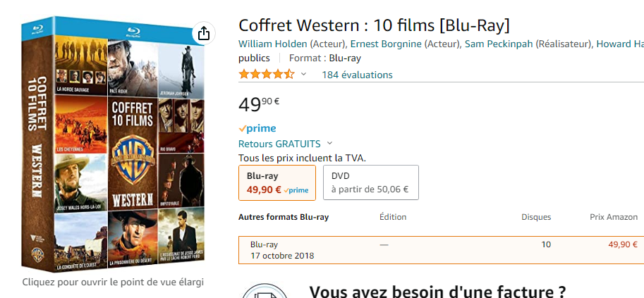Click the 'Cliquez pour ouvrir le point de vue élargi' caption
The image size is (644, 298).
113,282
